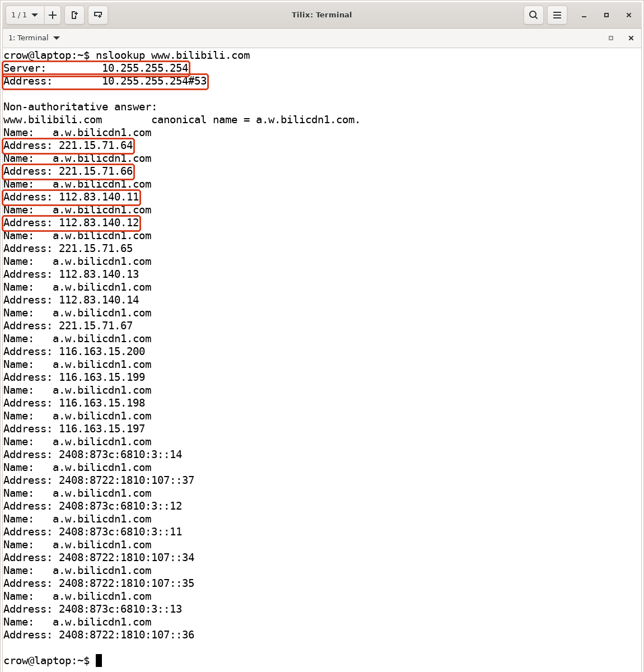Click Address 116.163.15.200
644x672 pixels.
[x=74, y=352]
